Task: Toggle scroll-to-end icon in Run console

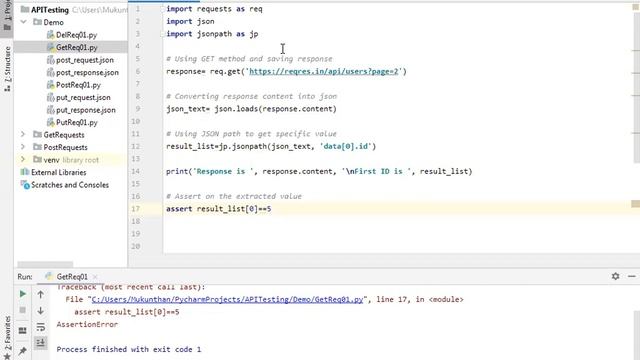Action: [x=40, y=343]
